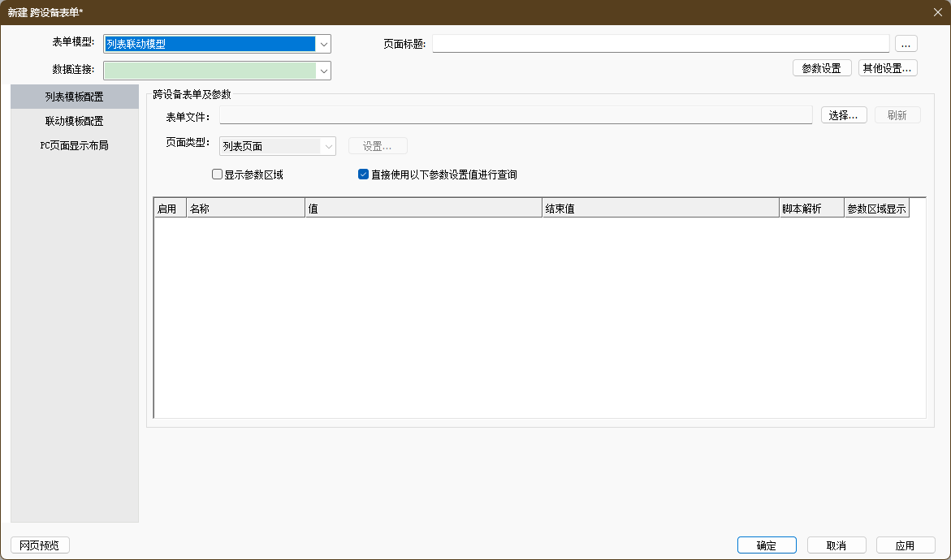Uncheck 直接使用以下参数设置值进行查询 option
This screenshot has height=560, width=951.
click(364, 174)
